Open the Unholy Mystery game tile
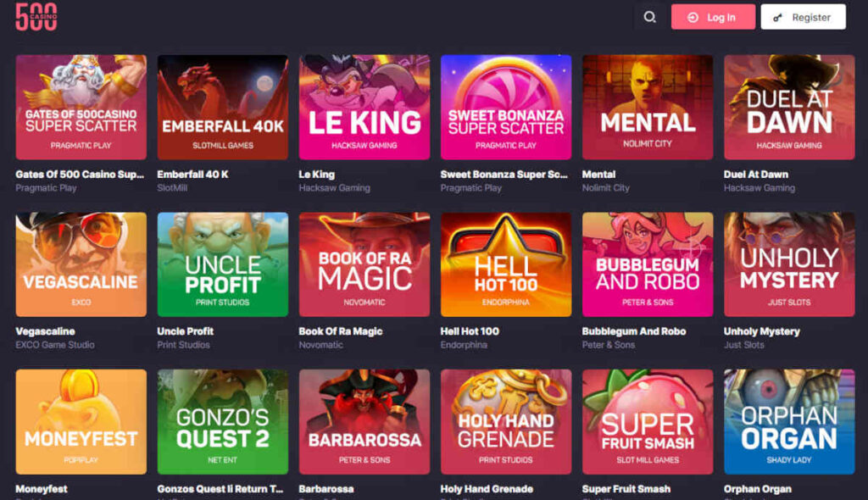This screenshot has width=868, height=500. coord(789,264)
